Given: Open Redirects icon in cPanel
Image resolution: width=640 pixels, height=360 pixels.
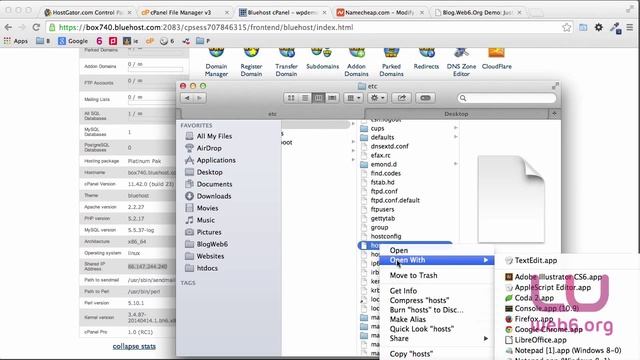Looking at the screenshot, I should [426, 58].
